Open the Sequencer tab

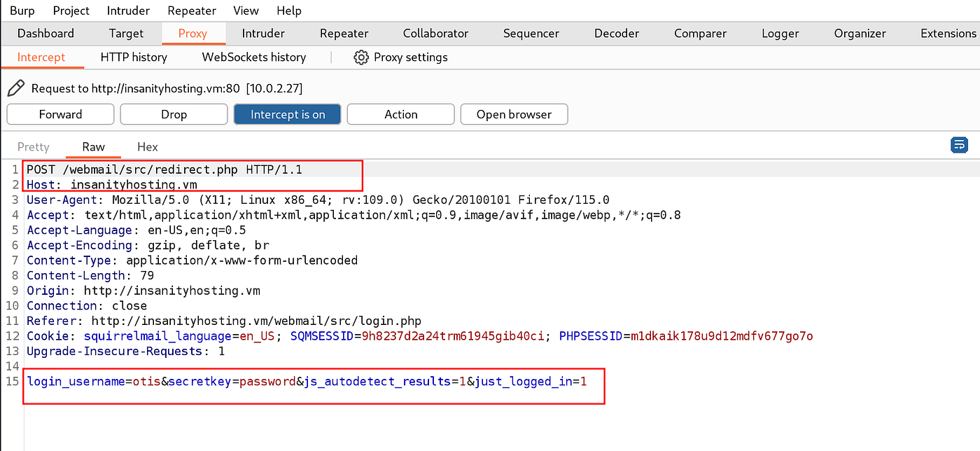pos(531,33)
